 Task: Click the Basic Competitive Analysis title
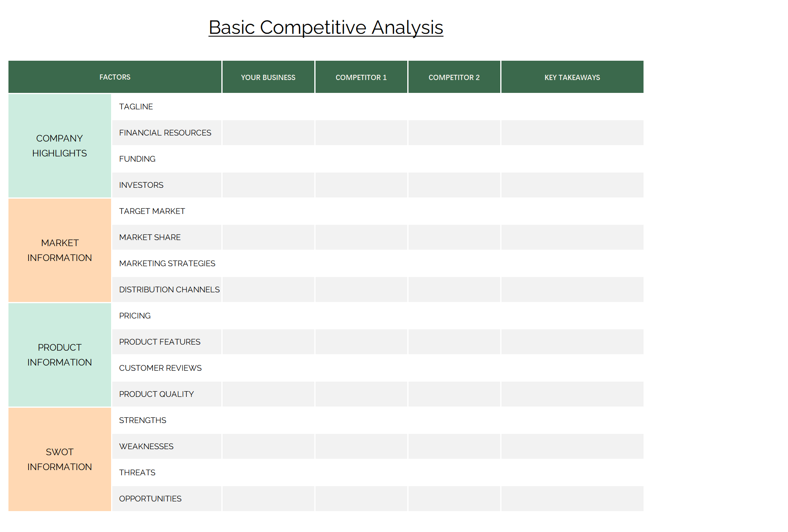[326, 28]
